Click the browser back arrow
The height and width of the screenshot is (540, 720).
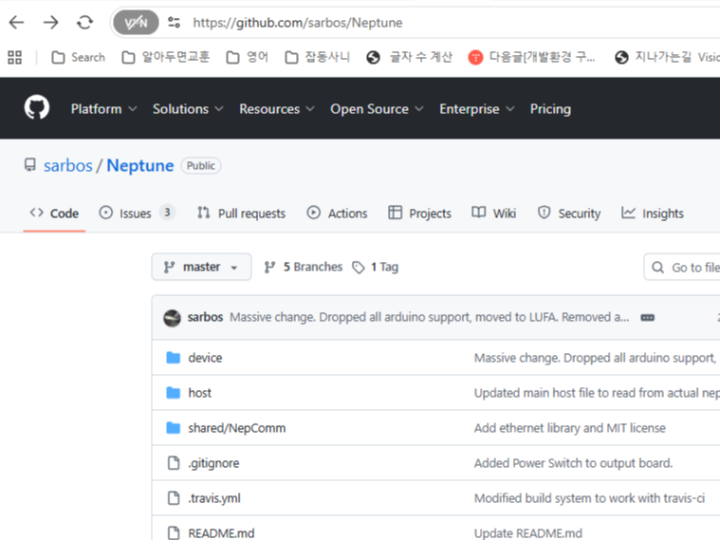(x=17, y=22)
